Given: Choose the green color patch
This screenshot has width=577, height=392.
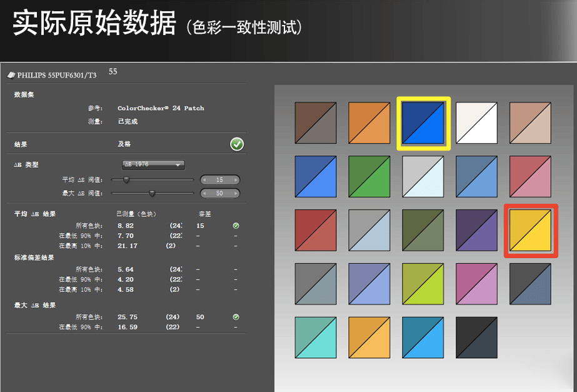Looking at the screenshot, I should 369,177.
